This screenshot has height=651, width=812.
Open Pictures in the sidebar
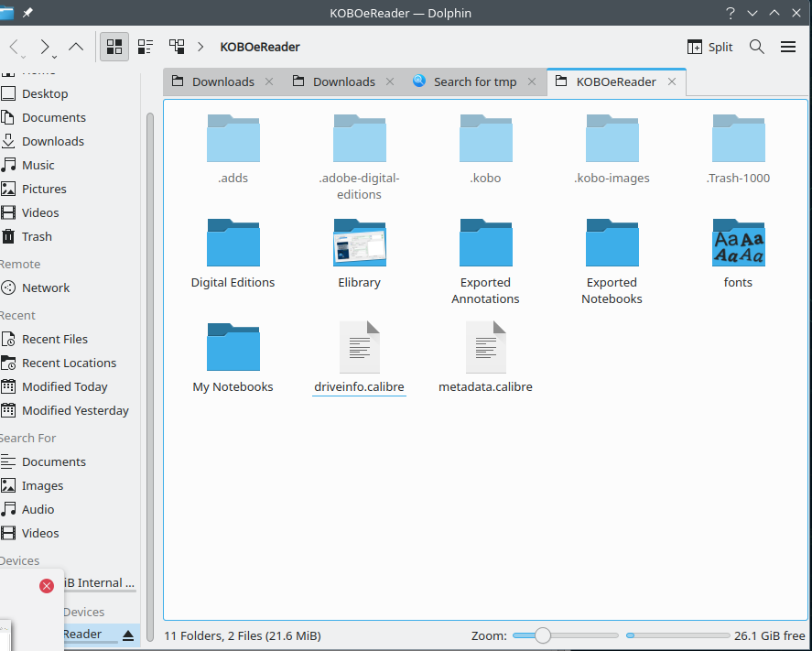pos(70,189)
